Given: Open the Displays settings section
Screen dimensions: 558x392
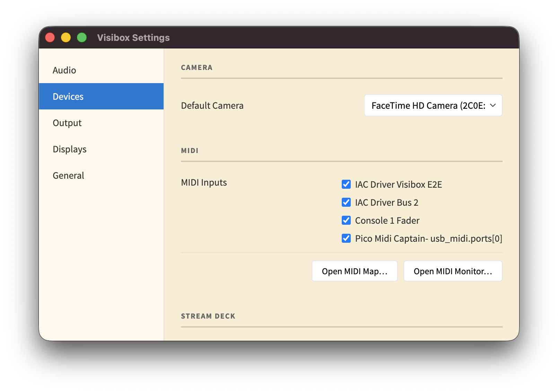Looking at the screenshot, I should click(69, 149).
